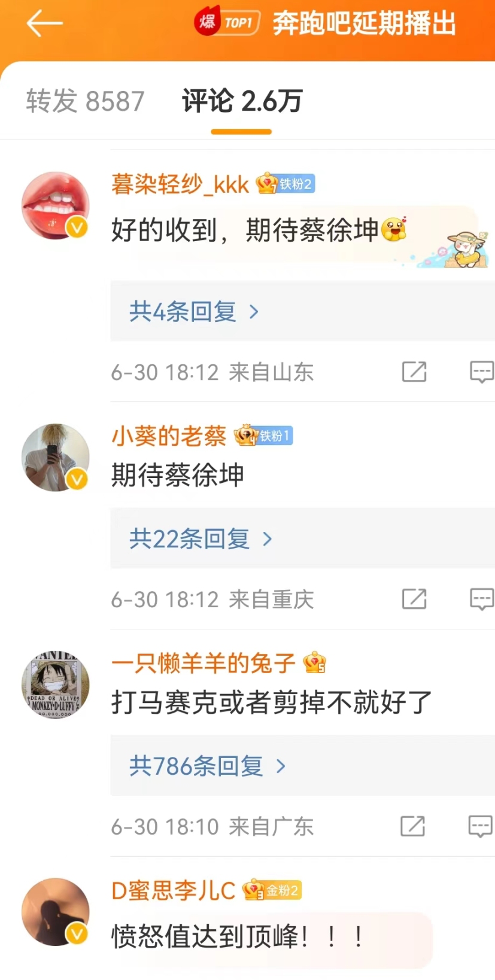
Task: Select the 评论 2.6万 tab
Action: pyautogui.click(x=242, y=101)
